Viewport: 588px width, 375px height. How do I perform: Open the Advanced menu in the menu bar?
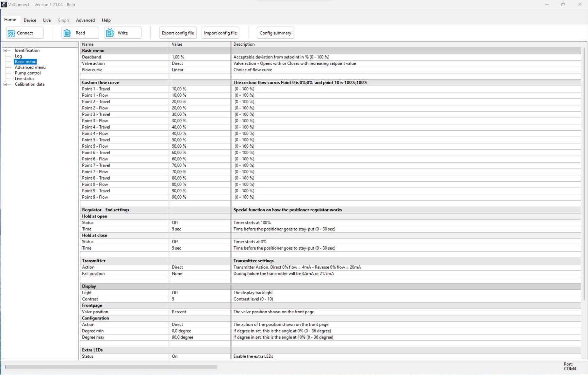pos(85,20)
